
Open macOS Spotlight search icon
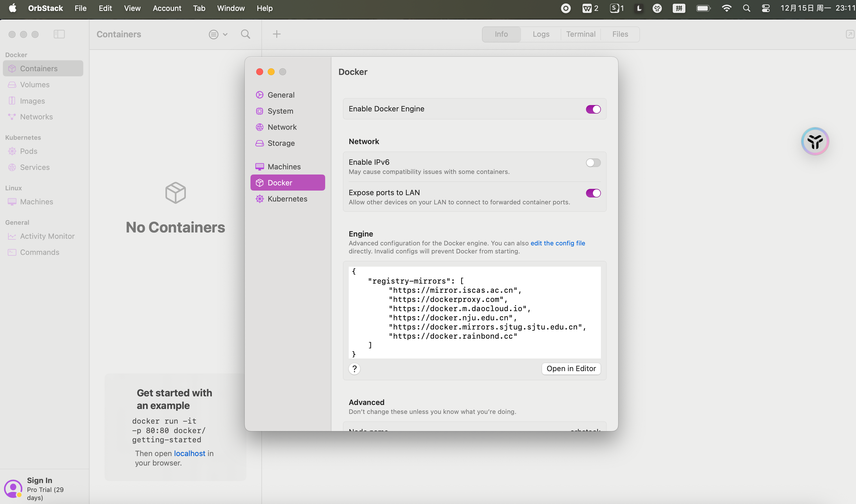coord(746,8)
